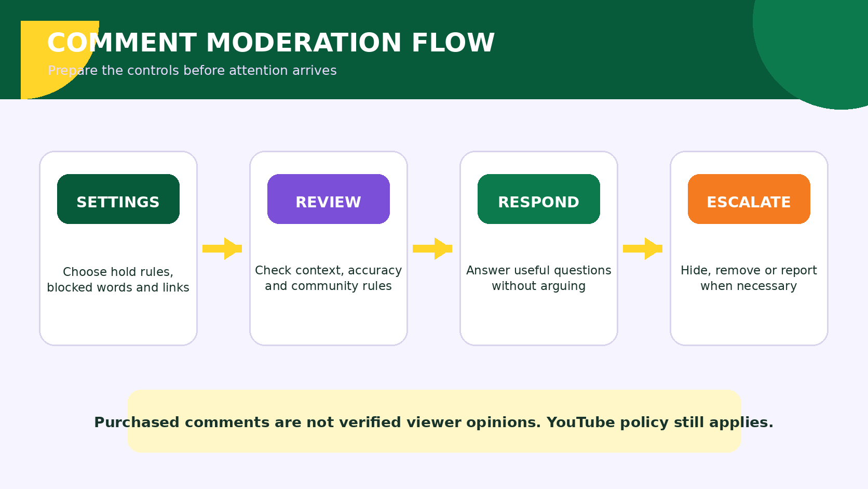The image size is (868, 489).
Task: Click the subtitle 'Prepare the controls before attention arrives'
Action: 192,71
